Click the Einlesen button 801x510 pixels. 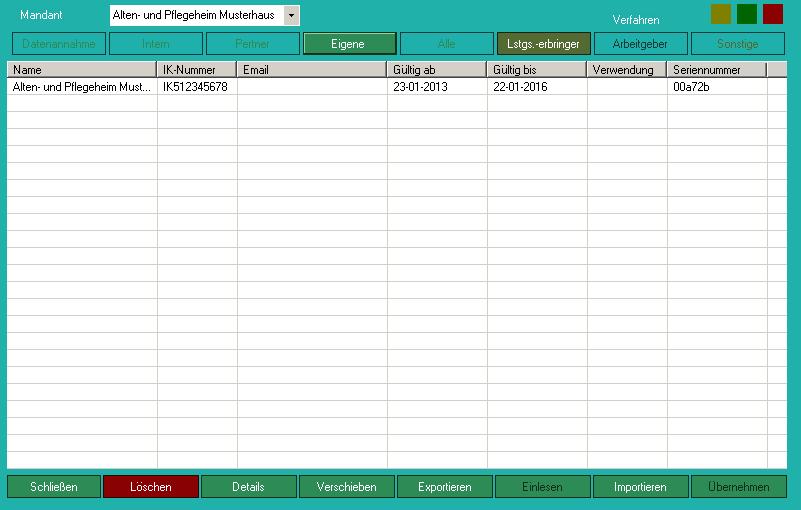(543, 486)
